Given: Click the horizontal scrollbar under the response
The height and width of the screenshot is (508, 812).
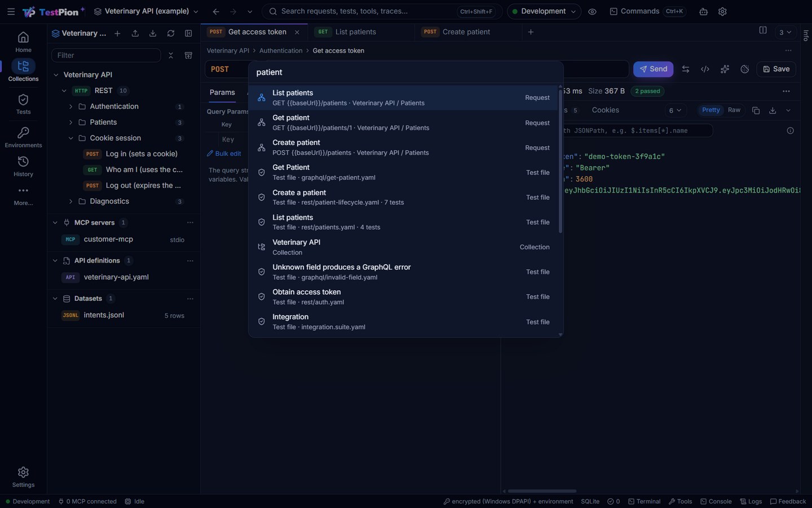Looking at the screenshot, I should tap(542, 491).
